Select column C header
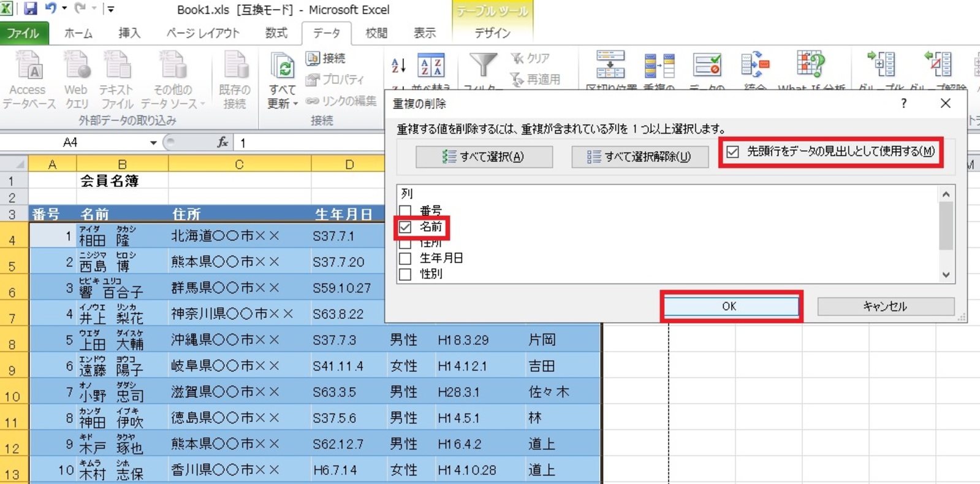 click(x=240, y=164)
